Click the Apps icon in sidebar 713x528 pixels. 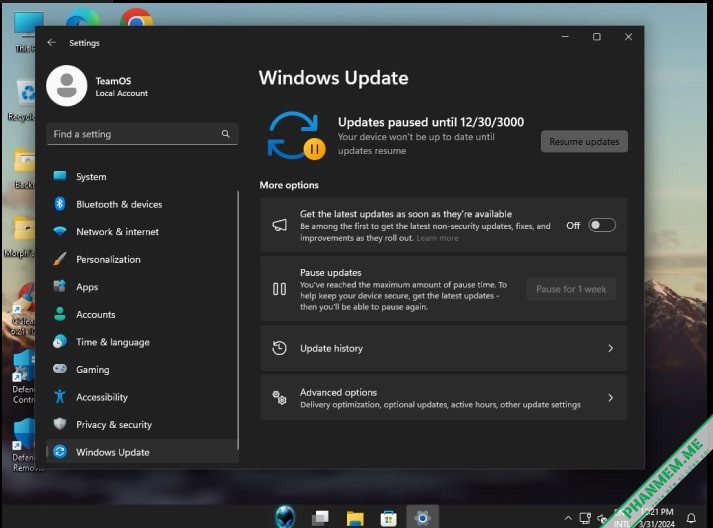tap(60, 286)
